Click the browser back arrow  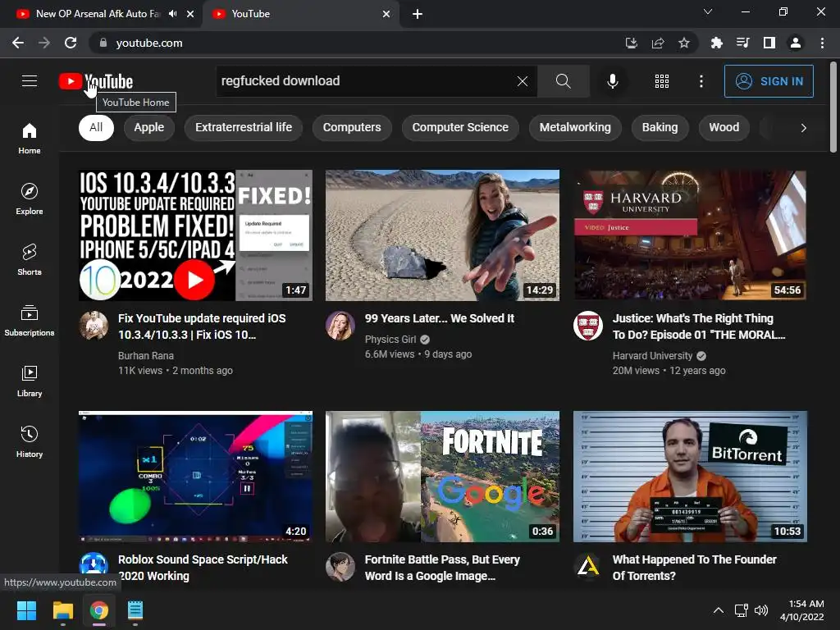coord(18,43)
